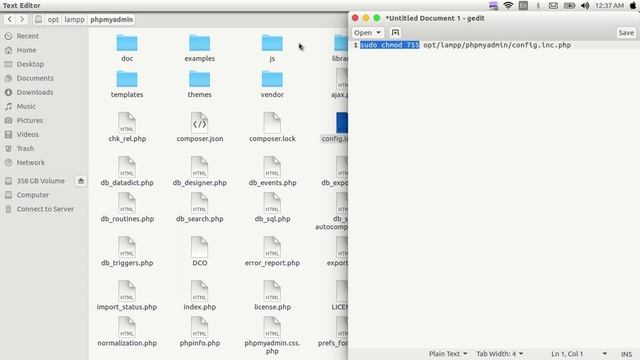
Task: Select the db_designer.php file icon
Action: [x=200, y=167]
